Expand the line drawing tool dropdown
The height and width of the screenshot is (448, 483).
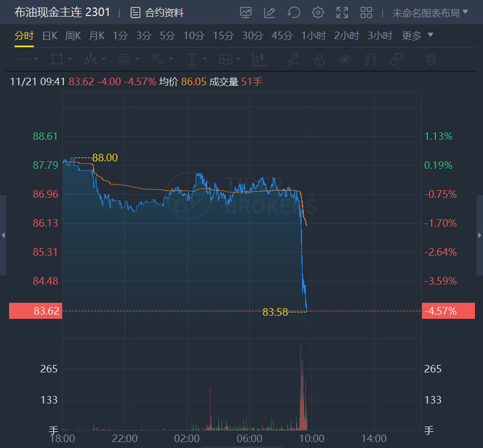pos(28,59)
